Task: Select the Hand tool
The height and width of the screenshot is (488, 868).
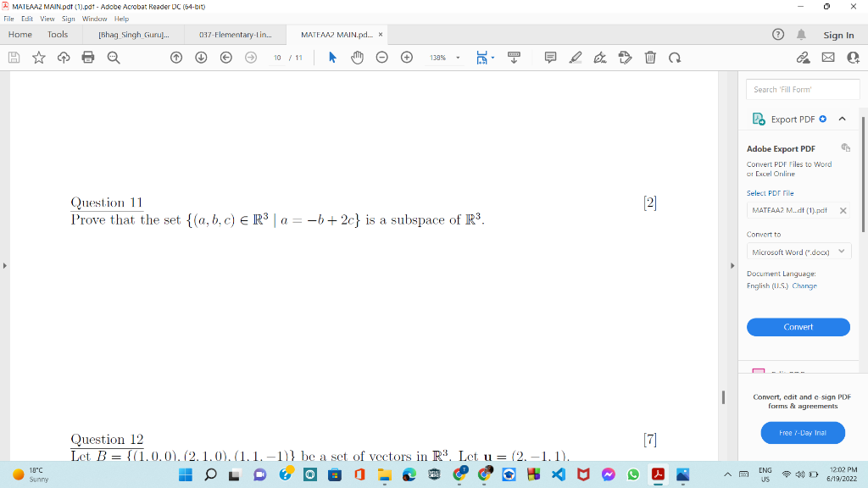Action: pyautogui.click(x=357, y=57)
